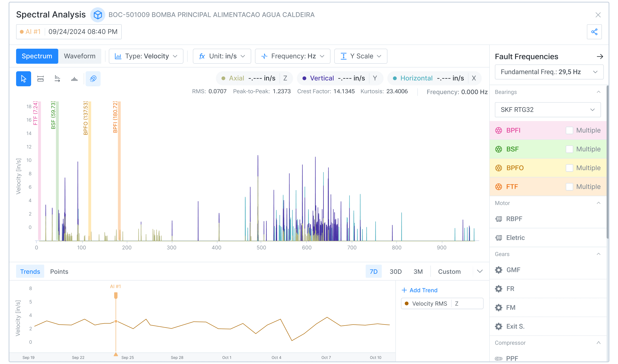Tick the FTF Multiple checkbox

point(569,187)
